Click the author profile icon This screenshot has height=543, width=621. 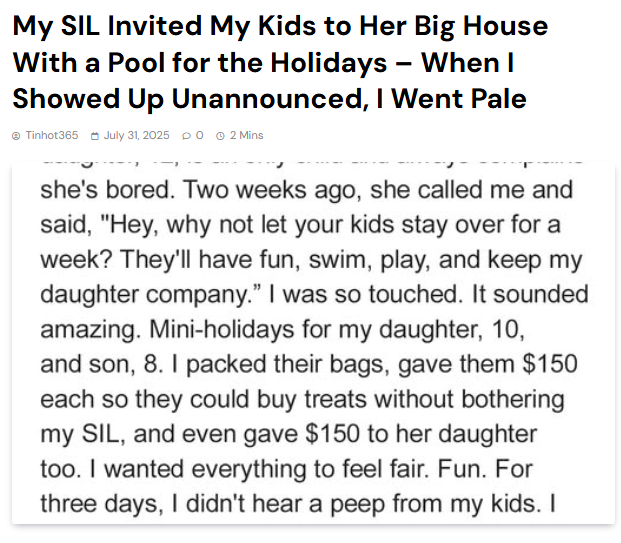(x=17, y=135)
